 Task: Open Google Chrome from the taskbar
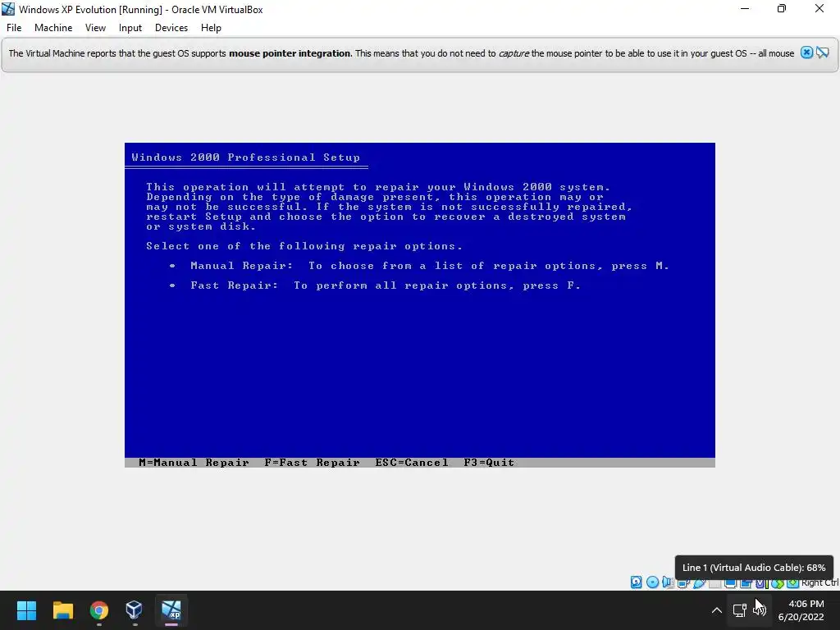pyautogui.click(x=98, y=610)
